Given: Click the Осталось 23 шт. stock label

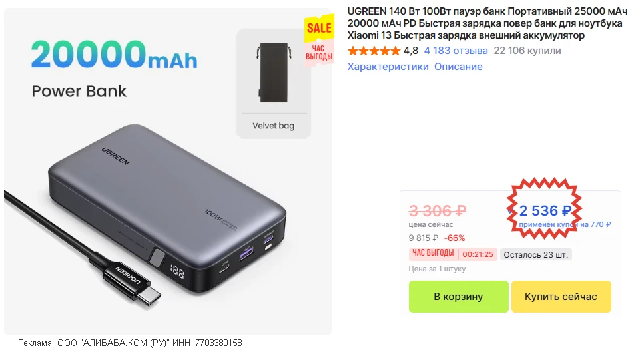Looking at the screenshot, I should (536, 254).
